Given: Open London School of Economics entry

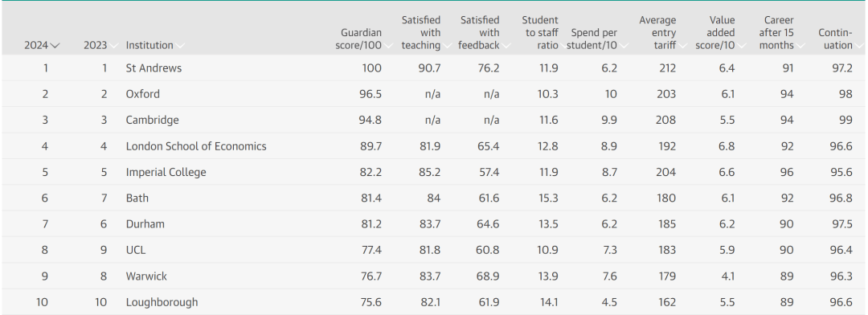Looking at the screenshot, I should (196, 146).
